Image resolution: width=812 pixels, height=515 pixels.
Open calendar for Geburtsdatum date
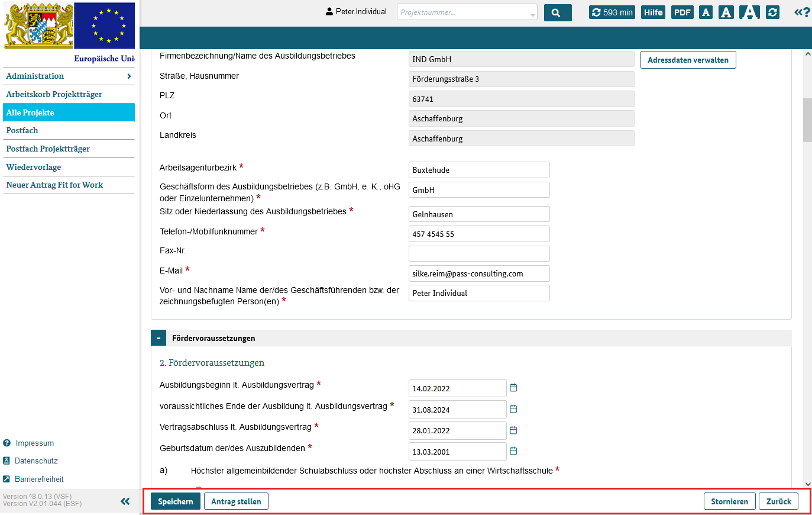[513, 451]
